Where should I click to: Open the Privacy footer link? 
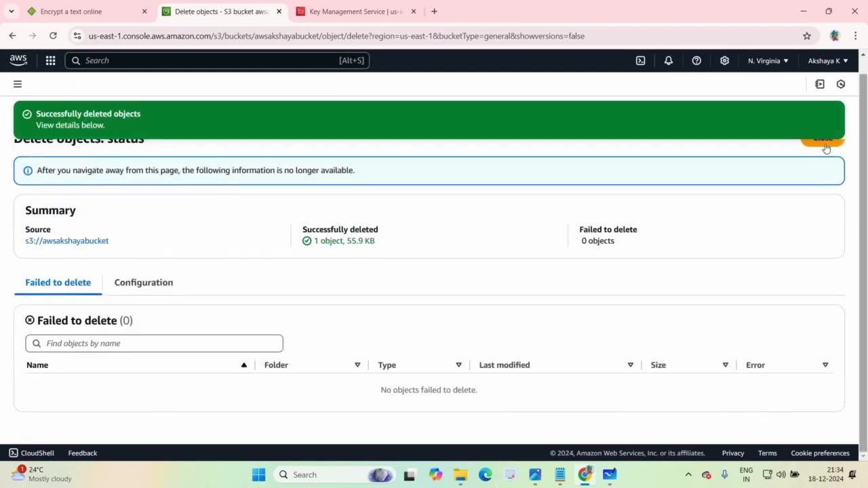tap(733, 453)
